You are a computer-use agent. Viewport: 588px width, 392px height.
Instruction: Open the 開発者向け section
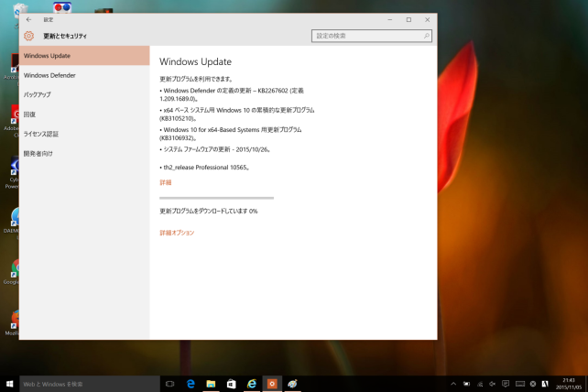click(84, 154)
